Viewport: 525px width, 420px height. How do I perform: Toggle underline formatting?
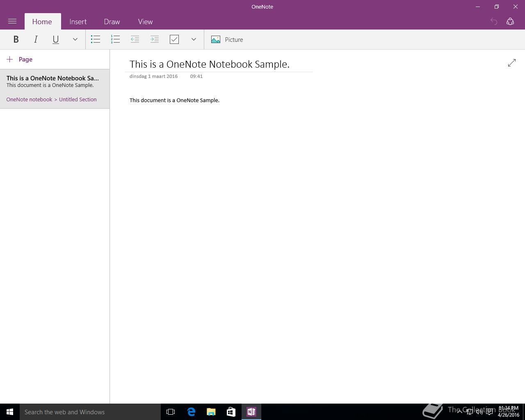coord(55,39)
